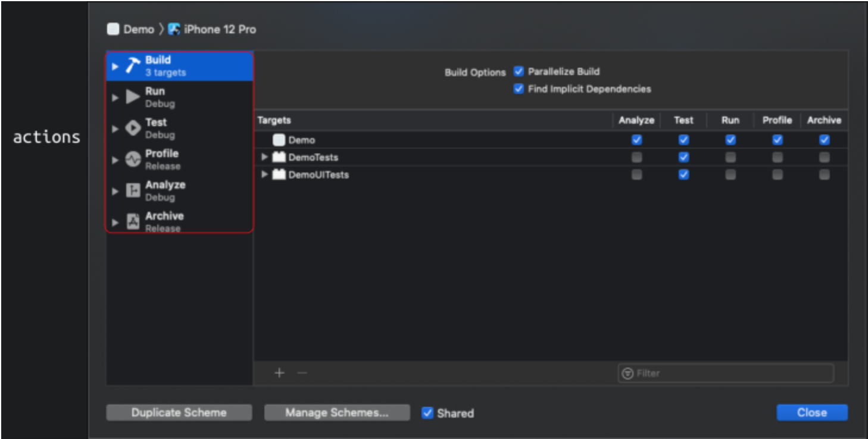Select the Demo target name
The width and height of the screenshot is (868, 439).
coord(302,140)
